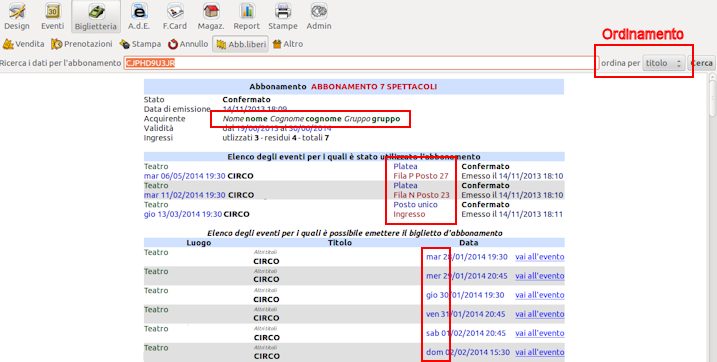Screen dimensions: 717x362
Task: Click the 'Data' column header
Action: click(469, 243)
